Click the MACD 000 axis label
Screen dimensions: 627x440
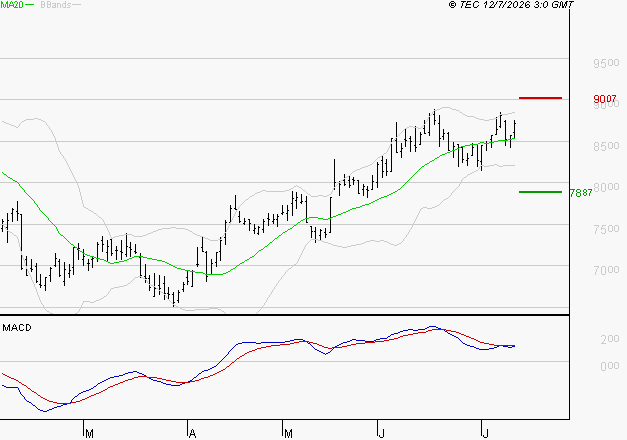click(610, 366)
